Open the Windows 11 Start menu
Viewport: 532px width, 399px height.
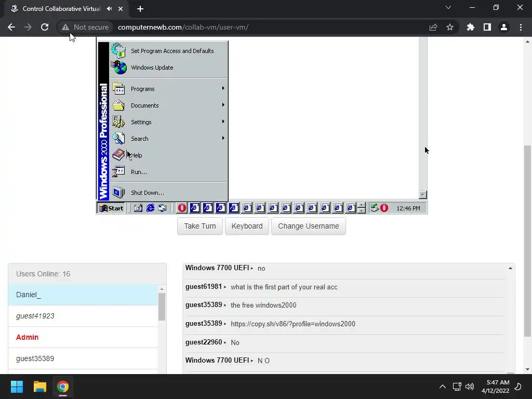pyautogui.click(x=17, y=387)
